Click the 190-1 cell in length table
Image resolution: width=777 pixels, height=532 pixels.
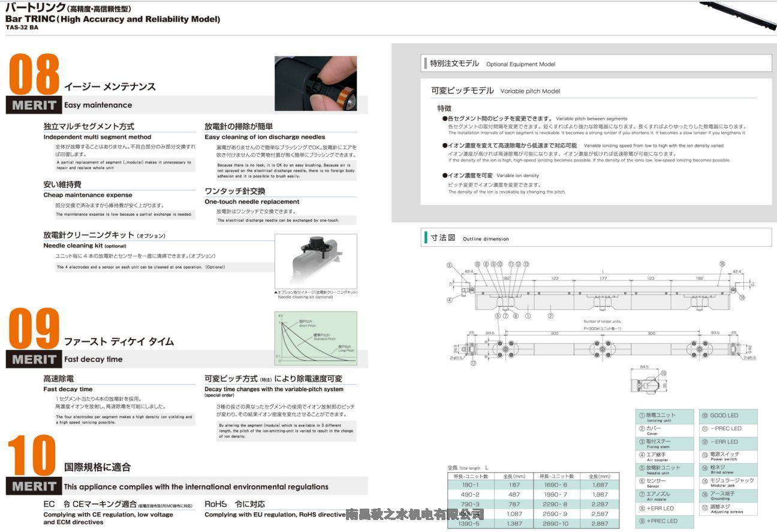[471, 485]
